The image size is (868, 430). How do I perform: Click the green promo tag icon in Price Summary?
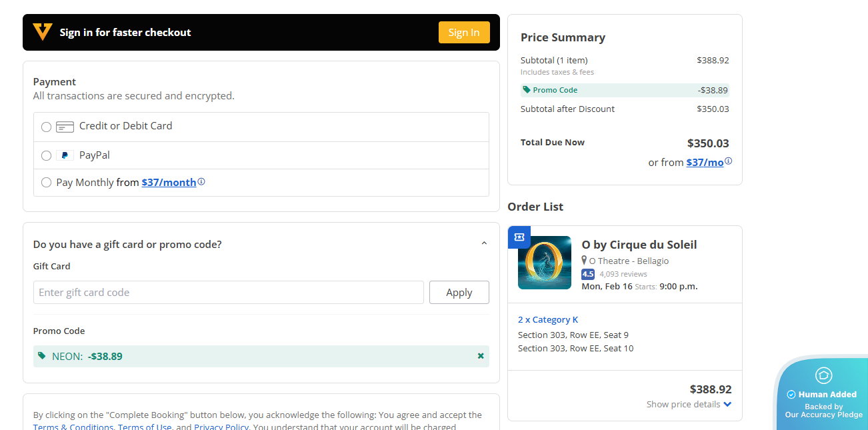(x=527, y=90)
